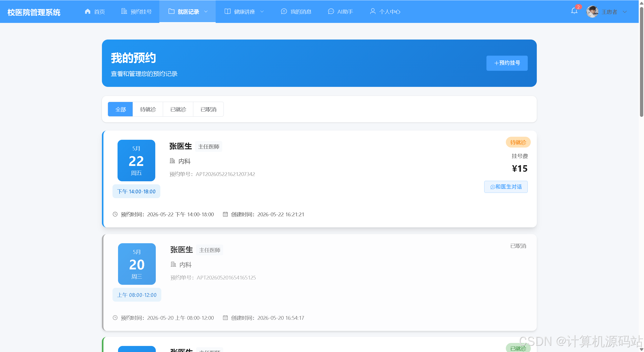Click the AI助手 chat dots icon
The width and height of the screenshot is (644, 352).
click(331, 11)
